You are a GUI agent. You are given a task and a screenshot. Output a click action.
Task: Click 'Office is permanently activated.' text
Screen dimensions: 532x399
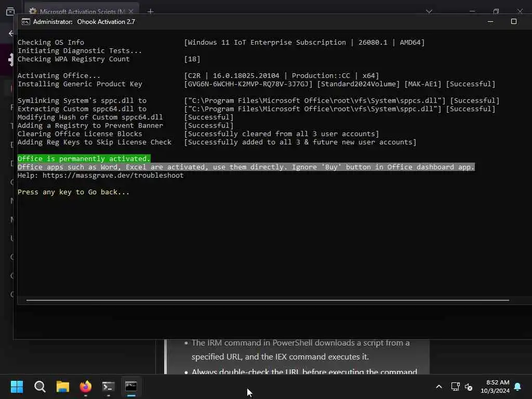click(84, 159)
